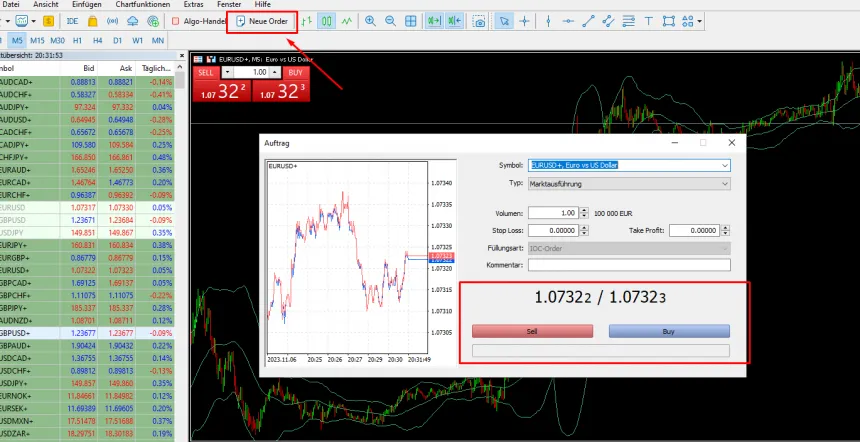This screenshot has width=860, height=442.
Task: Click the Take Profit input field
Action: (694, 231)
